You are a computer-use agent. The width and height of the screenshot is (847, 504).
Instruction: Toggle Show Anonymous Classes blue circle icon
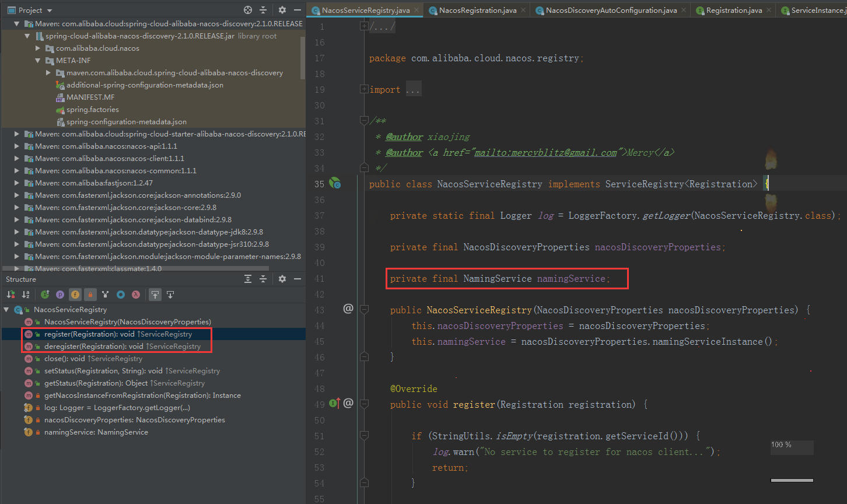click(120, 295)
